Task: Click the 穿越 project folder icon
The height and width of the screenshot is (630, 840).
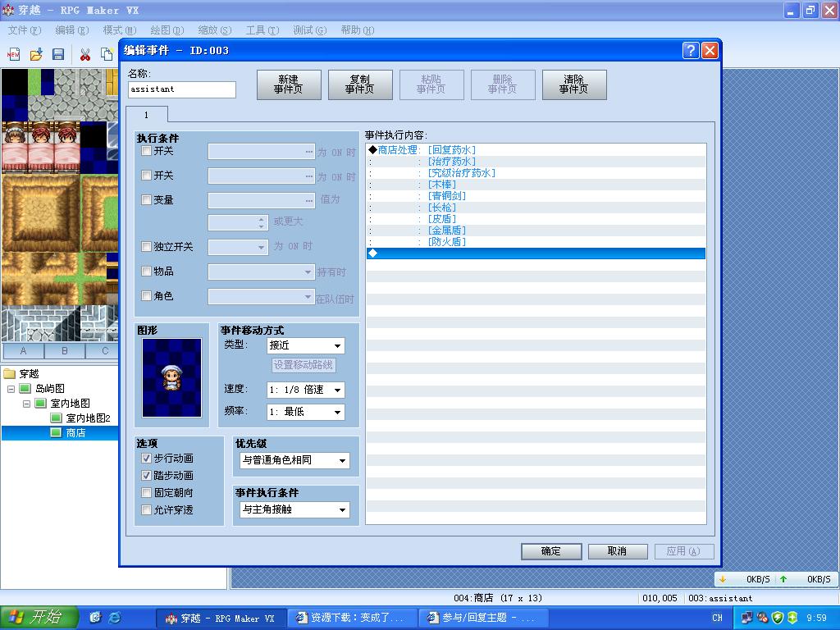Action: point(10,373)
